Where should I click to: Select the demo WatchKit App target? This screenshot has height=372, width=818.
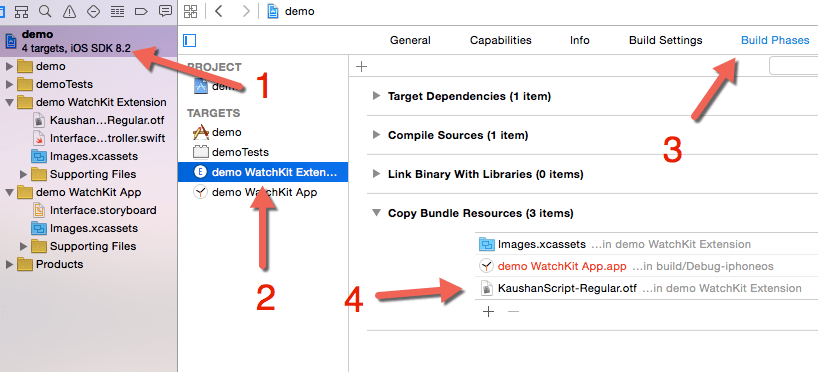pyautogui.click(x=263, y=192)
